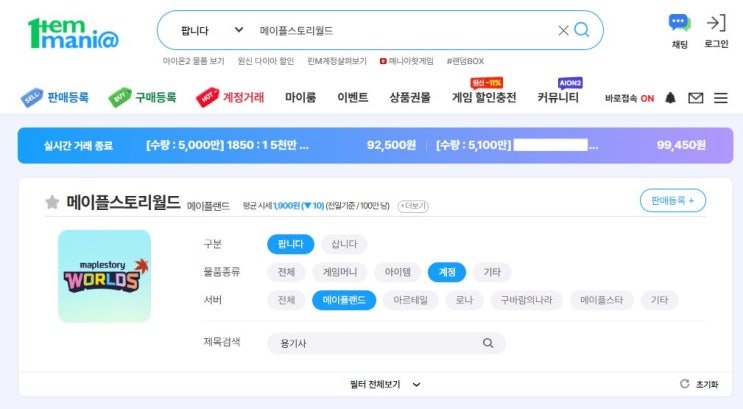This screenshot has height=409, width=743.
Task: Select 메이플랜드 server
Action: (x=344, y=300)
